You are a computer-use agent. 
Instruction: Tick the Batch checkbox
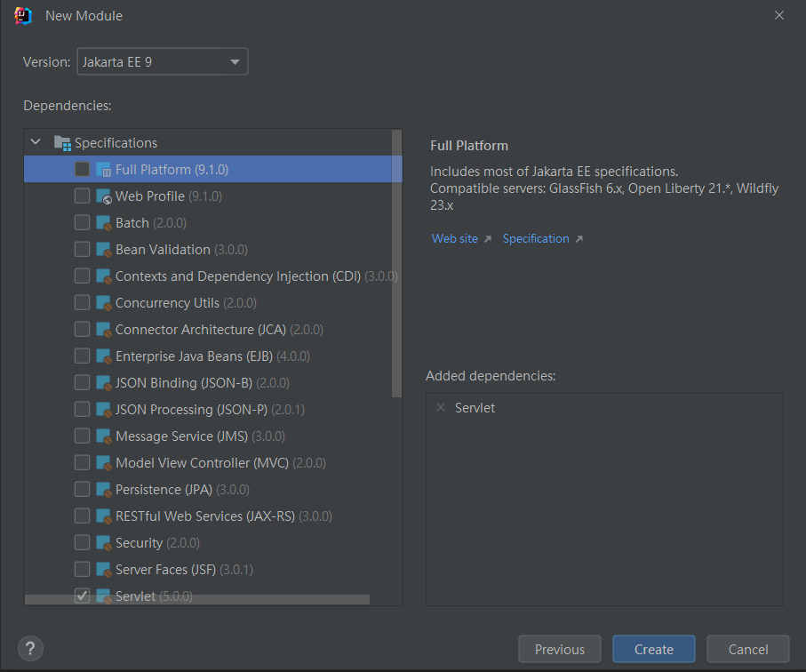click(x=83, y=223)
